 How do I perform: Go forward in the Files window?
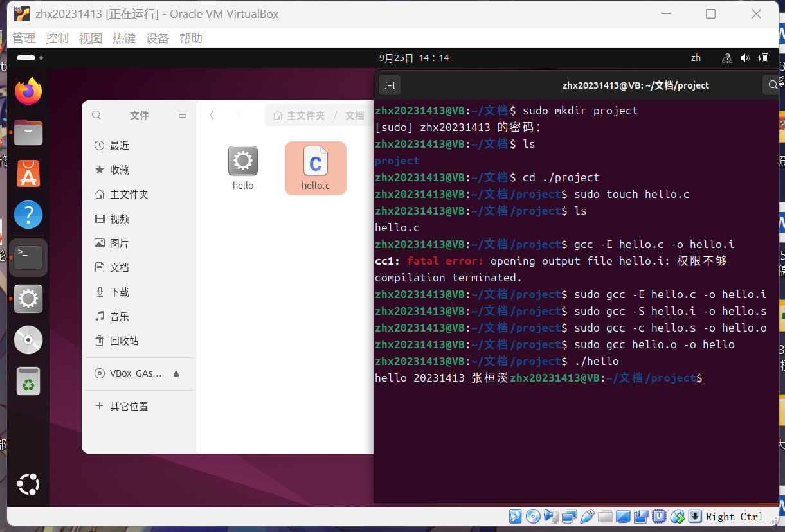(238, 116)
